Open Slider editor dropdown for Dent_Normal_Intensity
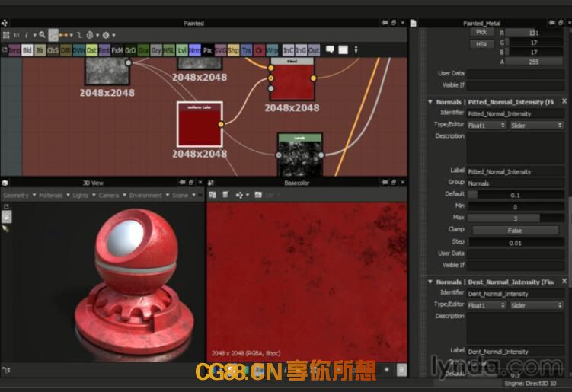The width and height of the screenshot is (572, 392). click(x=537, y=305)
